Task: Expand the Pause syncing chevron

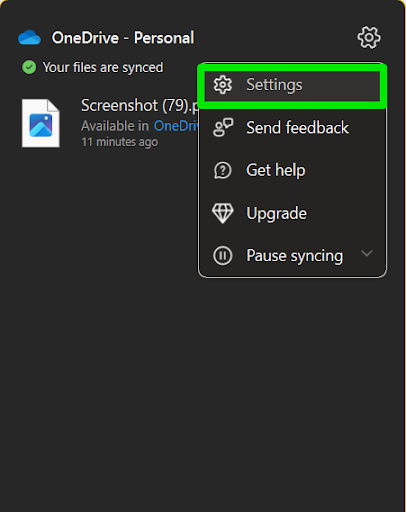Action: pos(367,253)
